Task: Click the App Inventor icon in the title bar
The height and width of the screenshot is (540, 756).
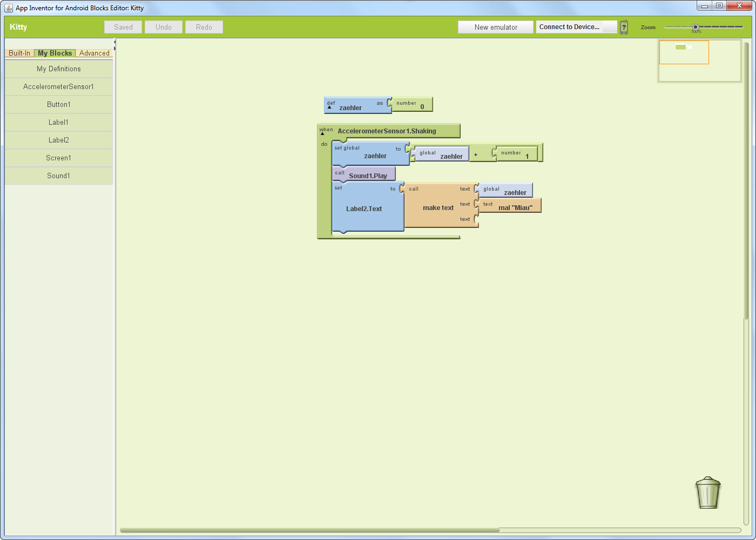Action: point(8,8)
